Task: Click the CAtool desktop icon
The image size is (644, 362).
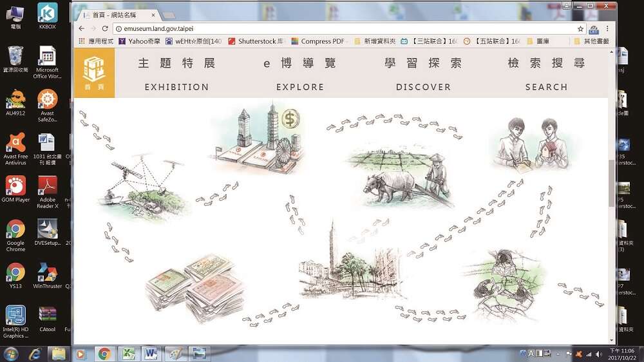Action: click(47, 319)
